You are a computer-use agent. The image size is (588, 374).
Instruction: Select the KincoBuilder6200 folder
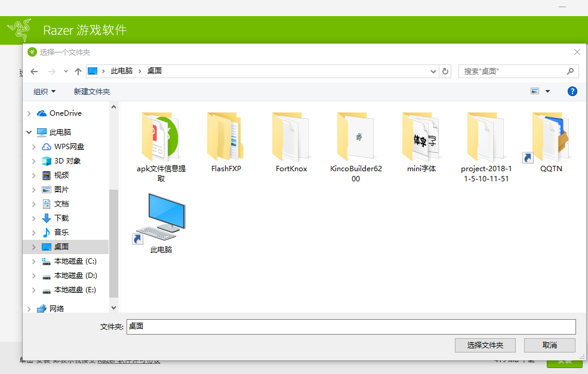356,147
